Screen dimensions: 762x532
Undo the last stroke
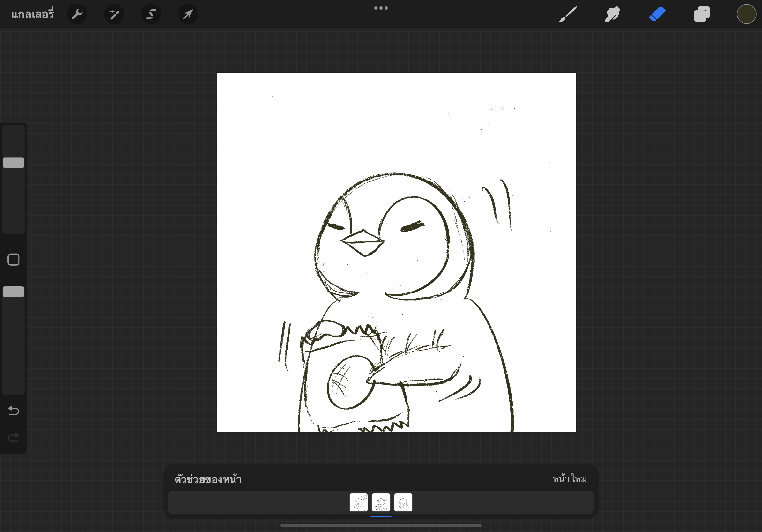click(13, 410)
